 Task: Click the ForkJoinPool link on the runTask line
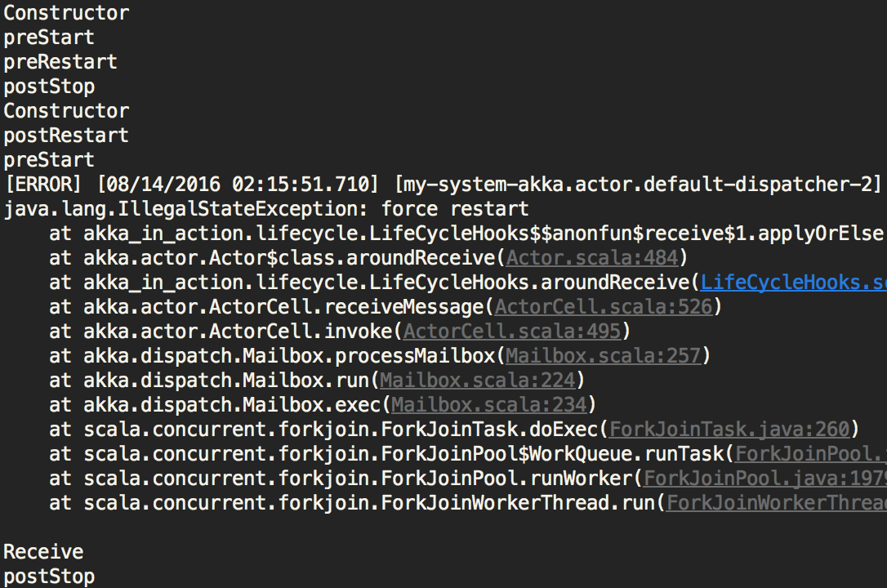pos(810,454)
